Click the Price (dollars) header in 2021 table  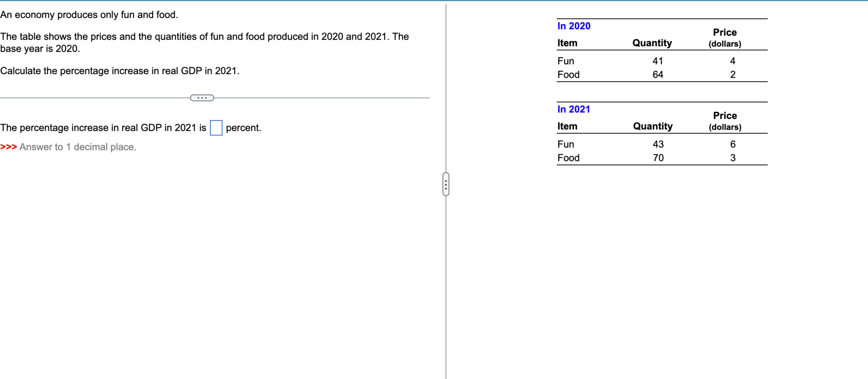[725, 121]
